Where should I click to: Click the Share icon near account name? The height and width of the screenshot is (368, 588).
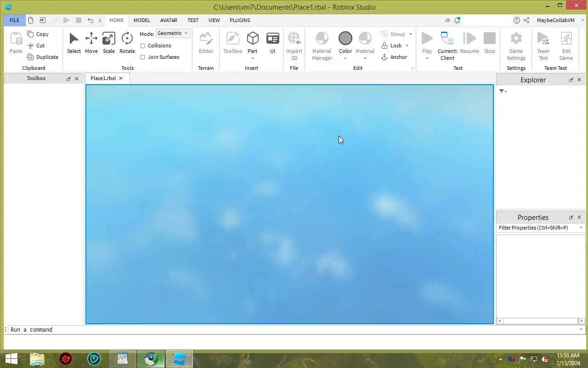(526, 20)
